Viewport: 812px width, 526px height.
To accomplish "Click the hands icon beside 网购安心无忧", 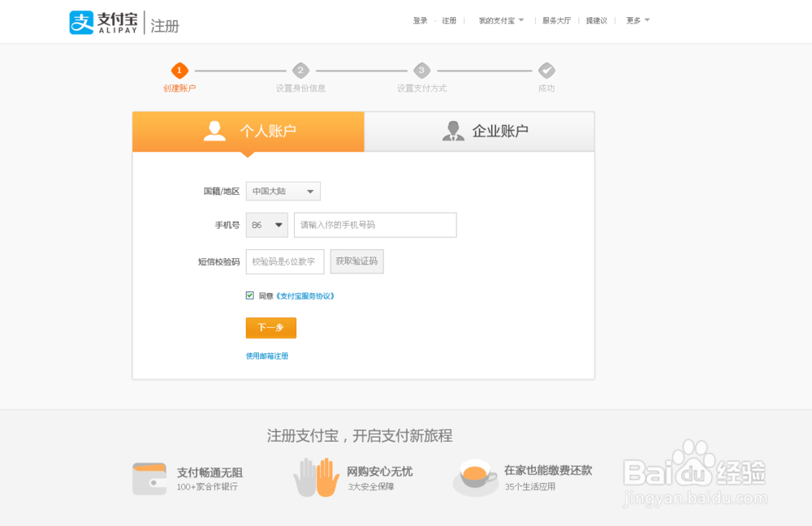I will 316,477.
